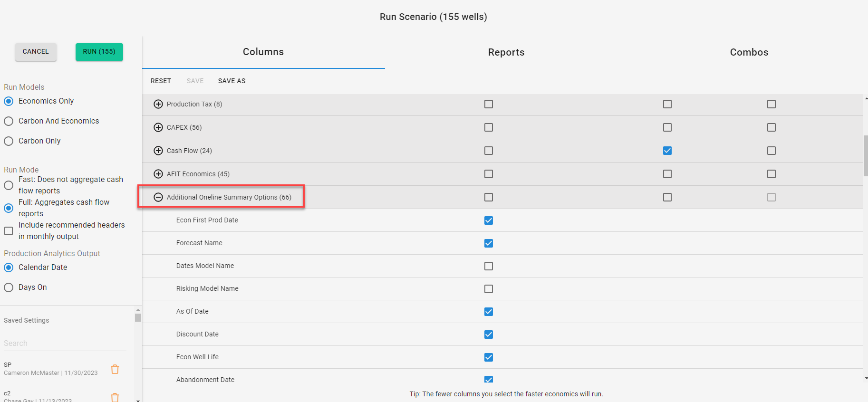Enable the Dates Model Name column
868x402 pixels.
[489, 266]
